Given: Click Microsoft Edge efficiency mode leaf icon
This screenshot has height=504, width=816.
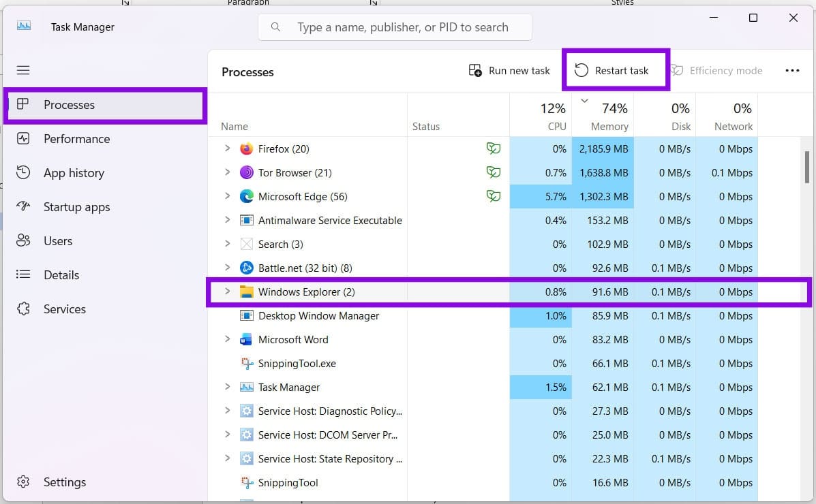Looking at the screenshot, I should tap(494, 196).
